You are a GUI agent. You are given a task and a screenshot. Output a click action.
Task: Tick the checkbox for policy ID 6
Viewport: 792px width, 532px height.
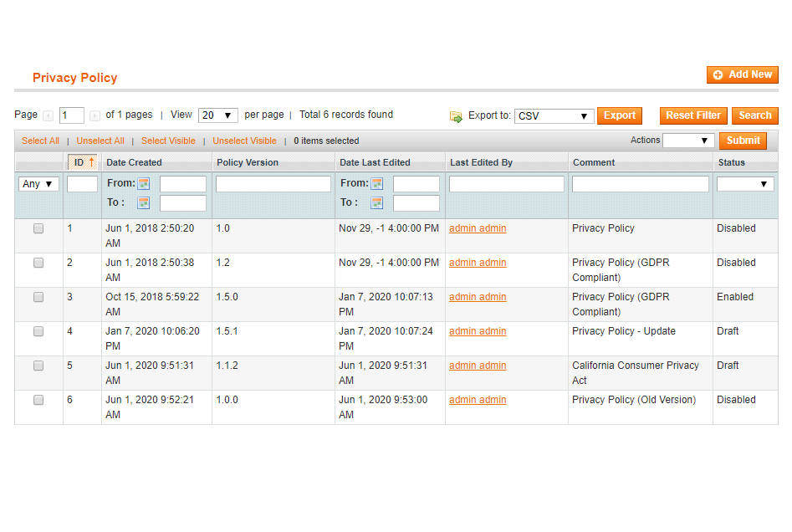pos(38,400)
